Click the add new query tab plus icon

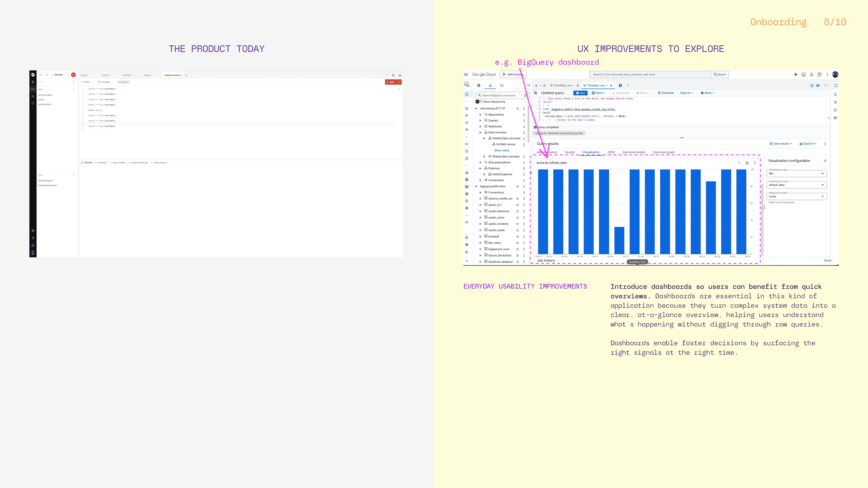click(x=620, y=85)
